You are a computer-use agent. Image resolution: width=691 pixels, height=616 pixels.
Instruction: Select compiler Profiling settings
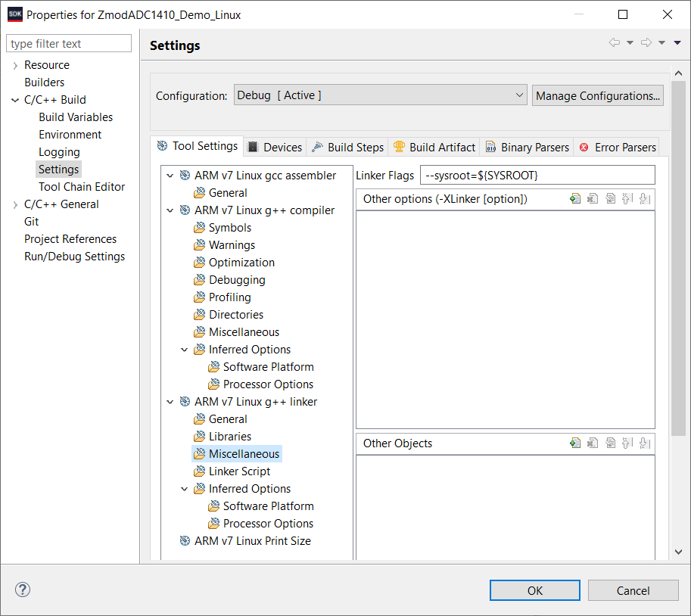(x=229, y=297)
